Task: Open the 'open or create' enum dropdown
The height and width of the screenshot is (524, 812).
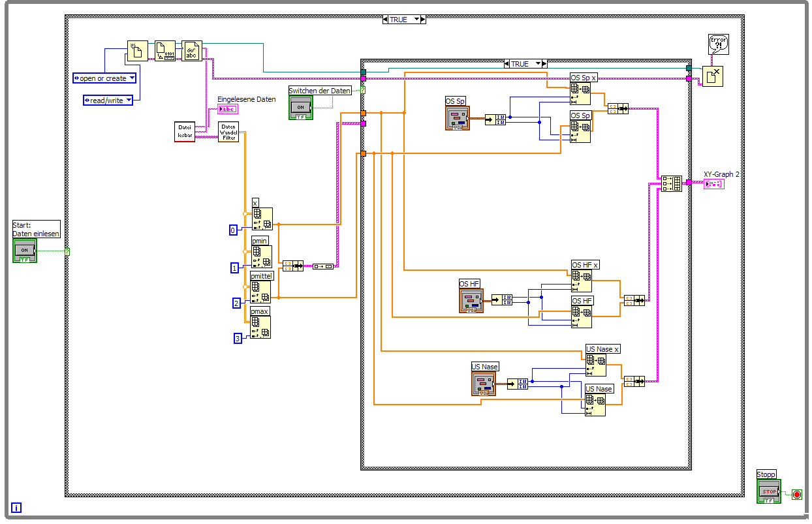Action: point(104,78)
